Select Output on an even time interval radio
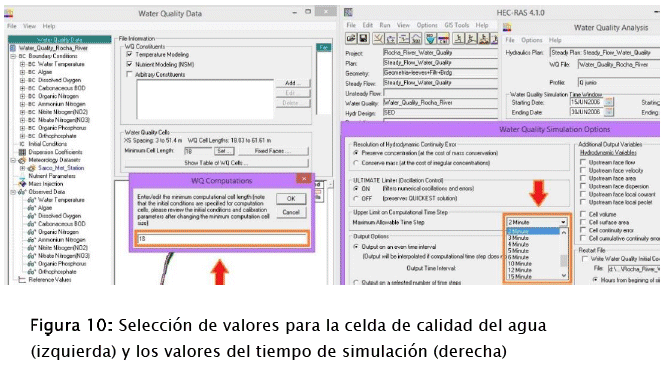The width and height of the screenshot is (666, 369). [x=356, y=246]
